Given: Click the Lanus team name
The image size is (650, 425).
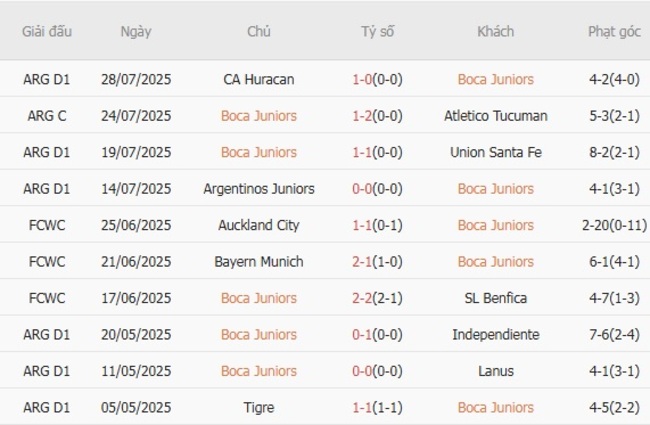Looking at the screenshot, I should pyautogui.click(x=495, y=371).
